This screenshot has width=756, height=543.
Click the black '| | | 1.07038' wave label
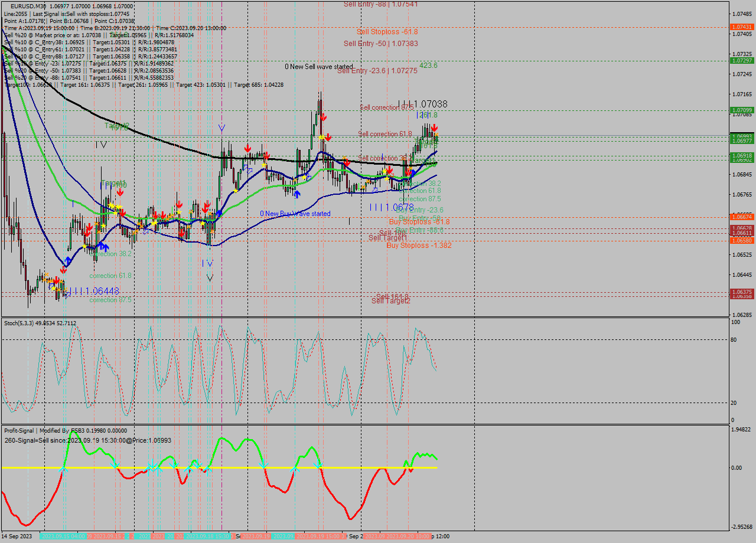423,104
